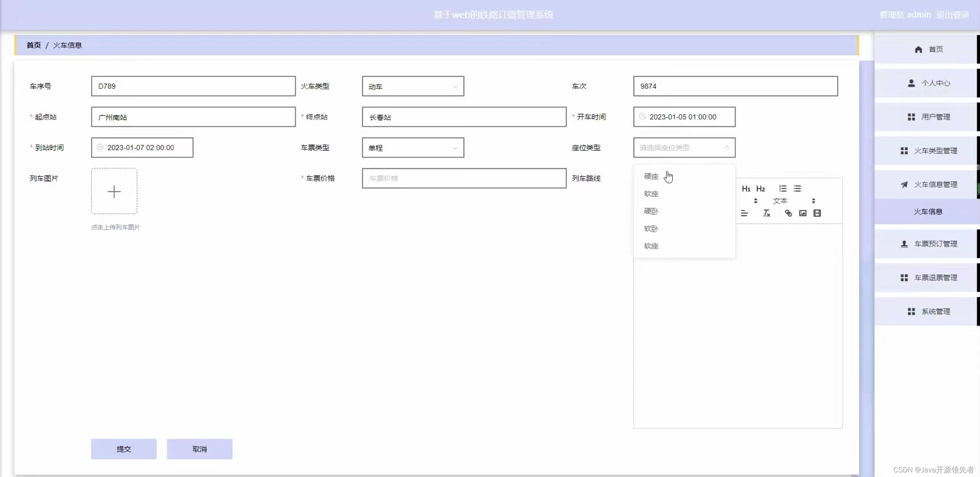Expand 火车类型管理 menu item

[x=926, y=151]
